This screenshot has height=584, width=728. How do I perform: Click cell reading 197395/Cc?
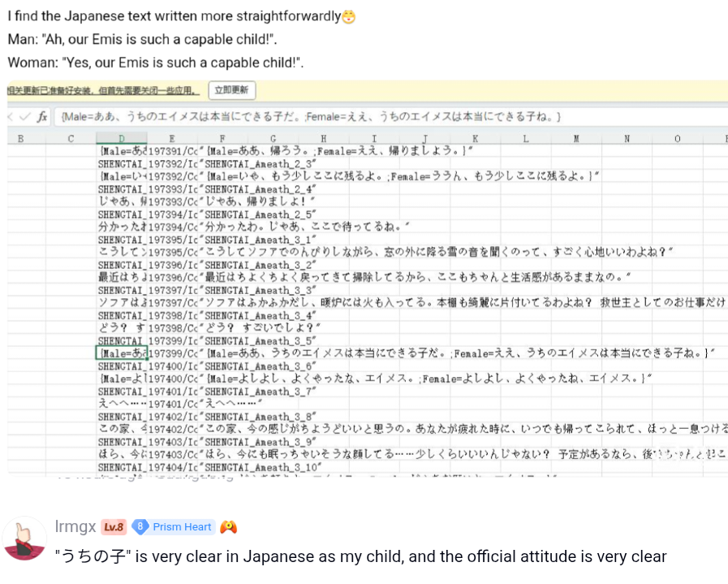pyautogui.click(x=173, y=252)
